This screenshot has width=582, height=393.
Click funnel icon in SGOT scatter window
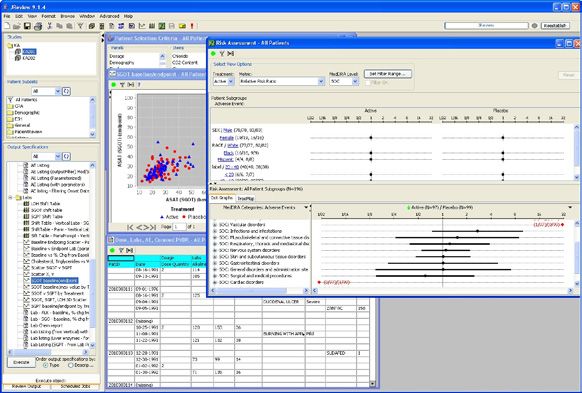pyautogui.click(x=122, y=85)
